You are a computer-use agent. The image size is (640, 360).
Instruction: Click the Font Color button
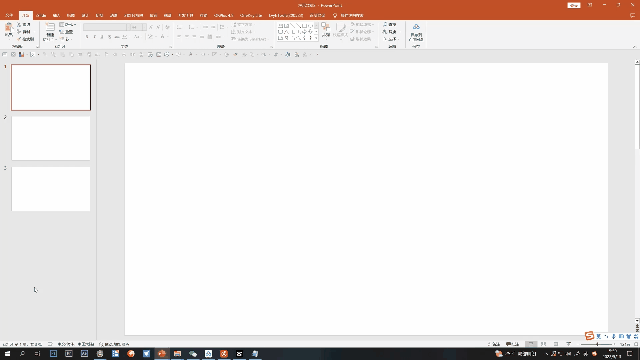click(x=163, y=37)
